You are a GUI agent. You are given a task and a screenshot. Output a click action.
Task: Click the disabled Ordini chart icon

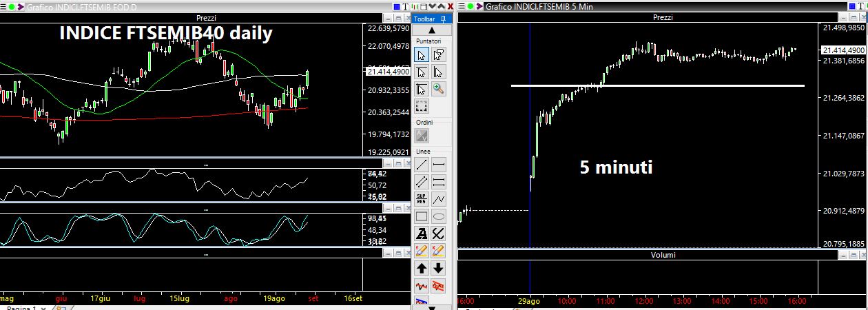(x=422, y=136)
